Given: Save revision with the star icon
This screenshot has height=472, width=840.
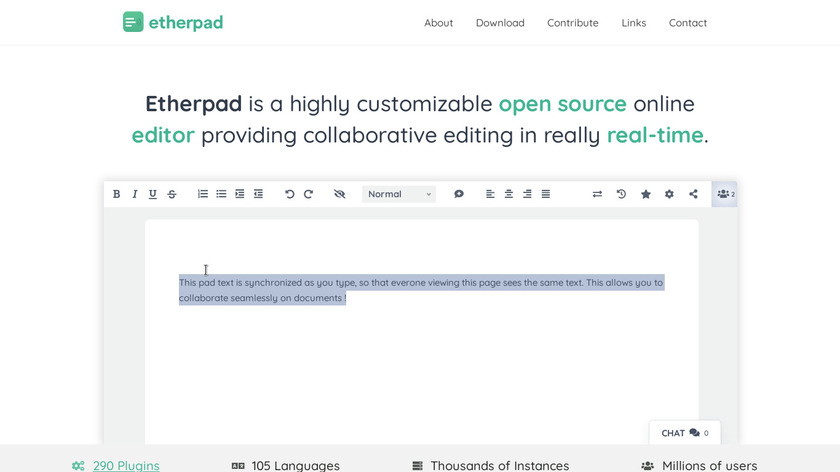Looking at the screenshot, I should pos(646,194).
